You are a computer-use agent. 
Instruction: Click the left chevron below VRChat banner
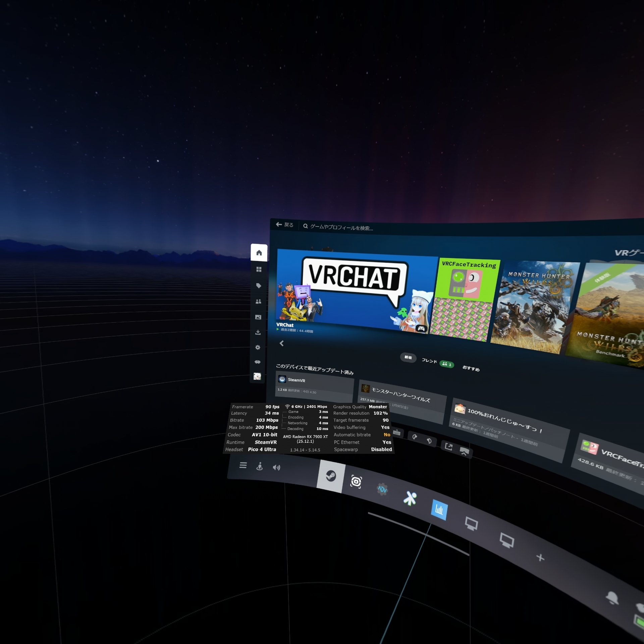tap(282, 343)
